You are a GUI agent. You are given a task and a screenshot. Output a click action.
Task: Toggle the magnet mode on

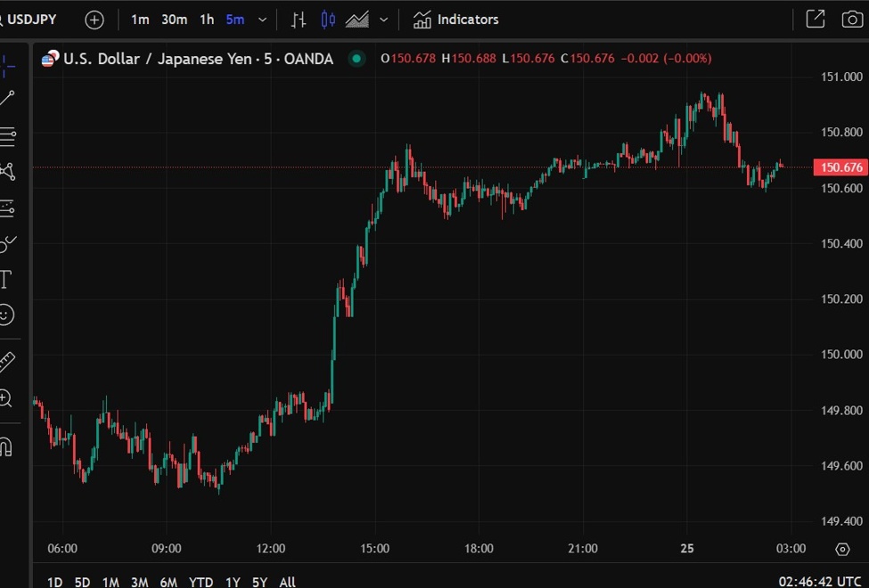coord(6,446)
